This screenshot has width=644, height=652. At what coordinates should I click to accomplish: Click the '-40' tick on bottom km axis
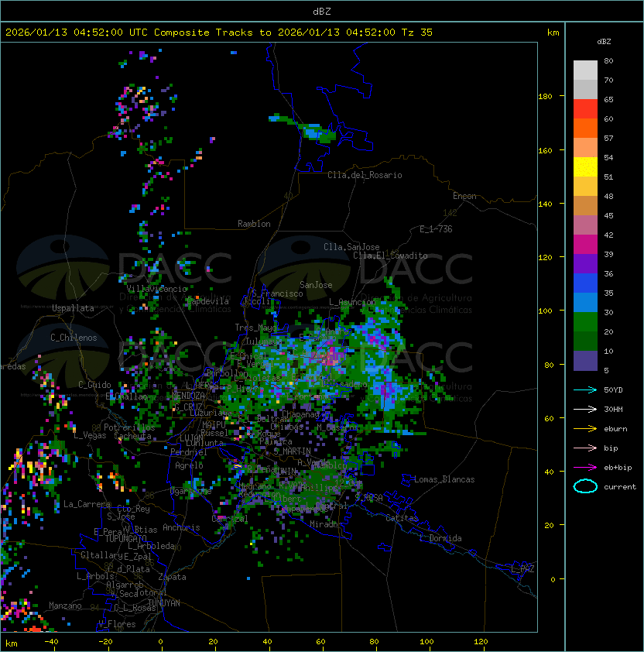coord(52,642)
